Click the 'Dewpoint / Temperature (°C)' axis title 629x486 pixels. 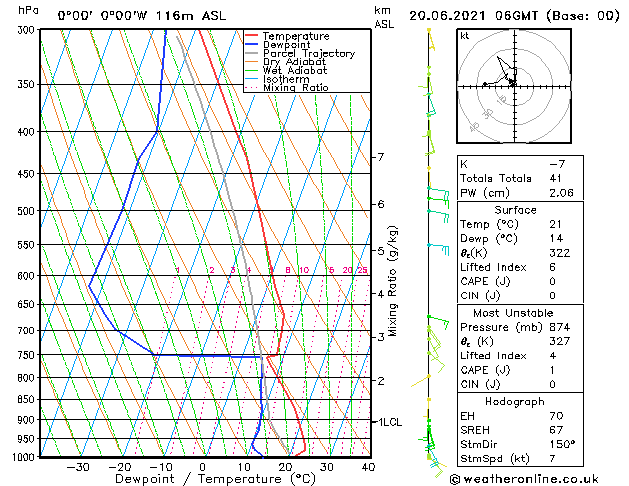point(215,479)
